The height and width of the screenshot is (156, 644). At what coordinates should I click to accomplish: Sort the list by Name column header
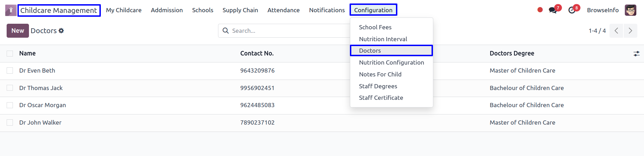pos(28,53)
